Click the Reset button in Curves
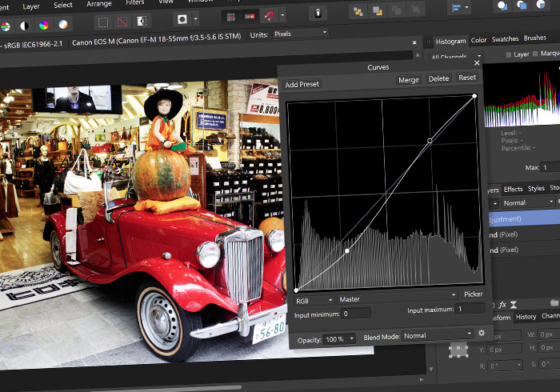This screenshot has width=560, height=392. [467, 78]
